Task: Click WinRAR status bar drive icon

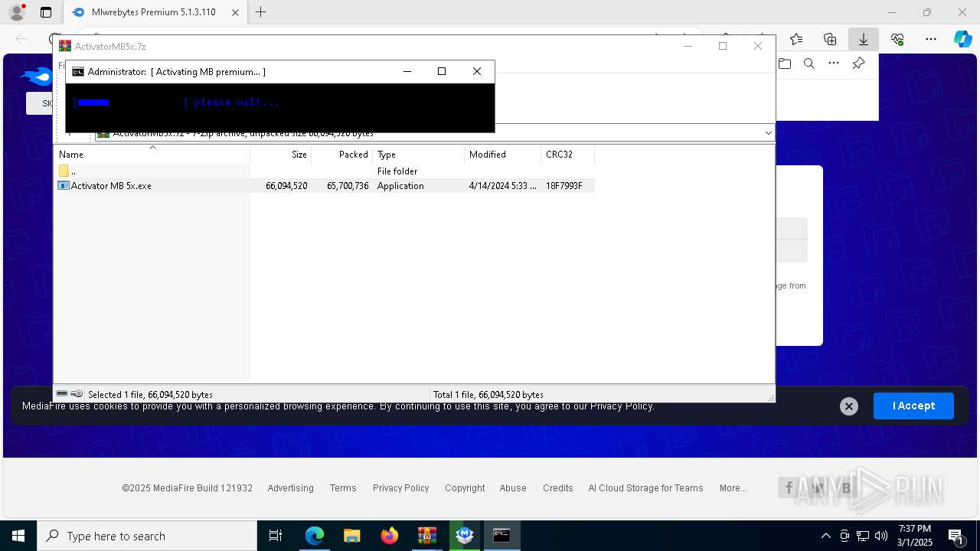Action: tap(63, 393)
